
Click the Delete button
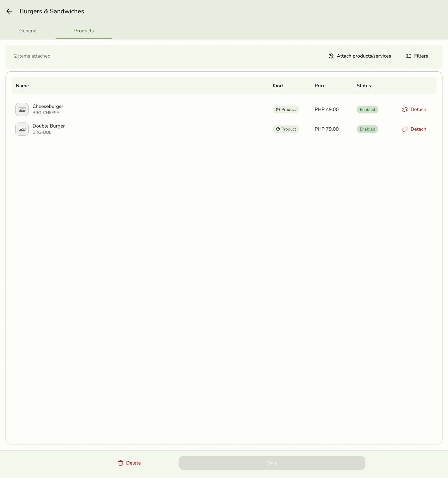pos(129,463)
